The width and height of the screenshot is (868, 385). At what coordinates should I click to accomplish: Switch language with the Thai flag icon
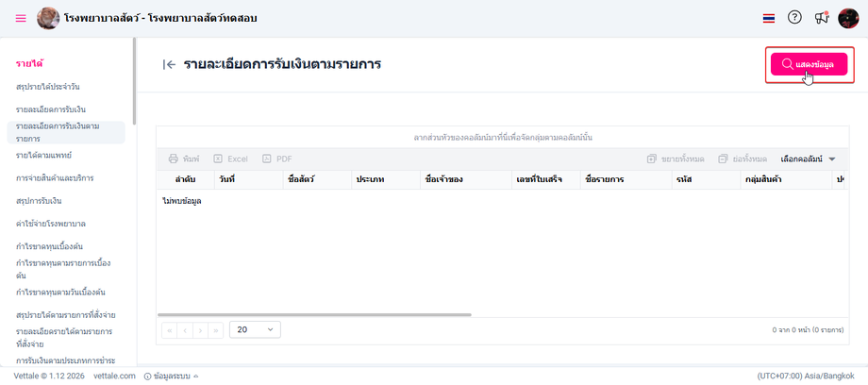point(768,18)
